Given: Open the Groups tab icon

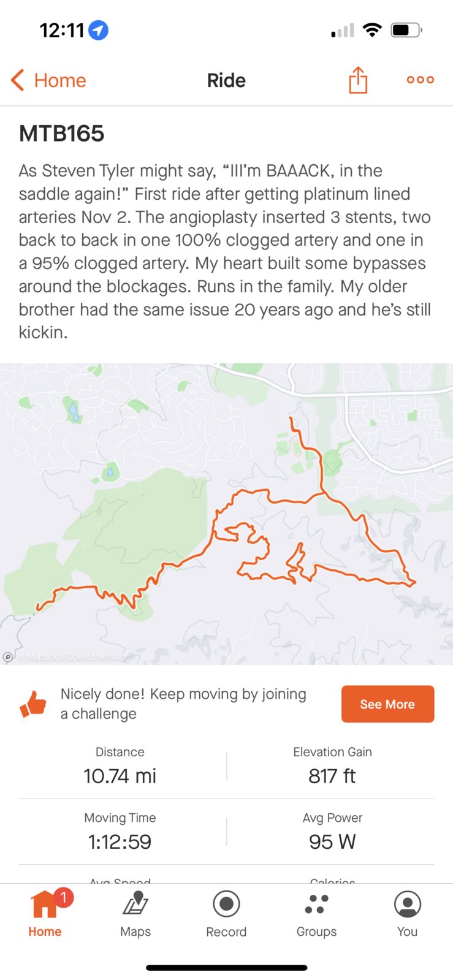Looking at the screenshot, I should 316,904.
